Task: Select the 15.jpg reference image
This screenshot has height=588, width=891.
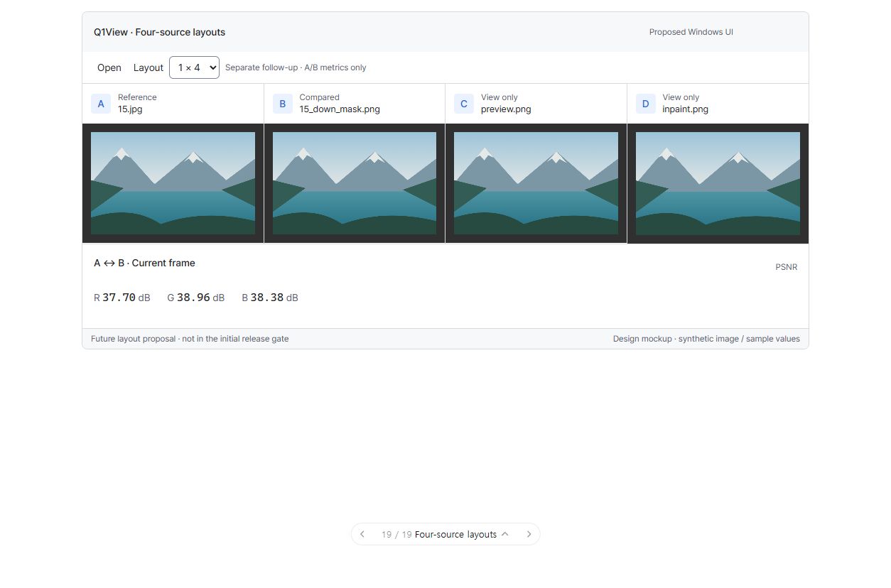Action: 173,183
